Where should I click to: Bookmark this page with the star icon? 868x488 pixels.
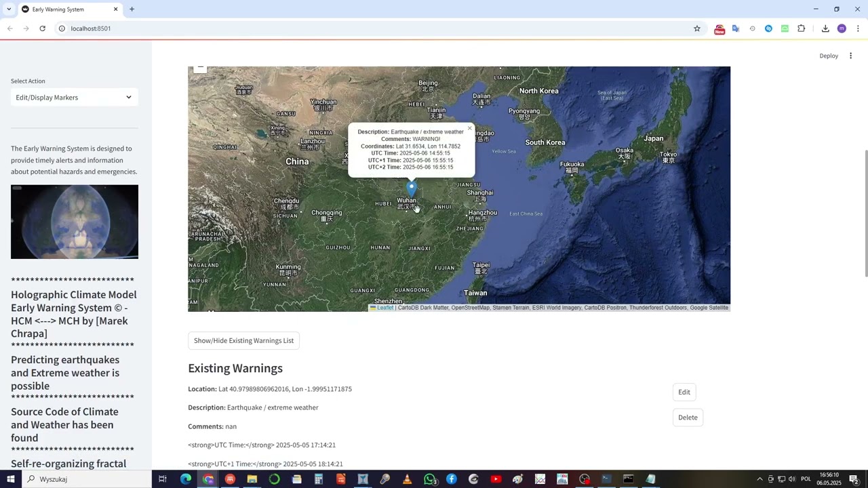[x=696, y=28]
